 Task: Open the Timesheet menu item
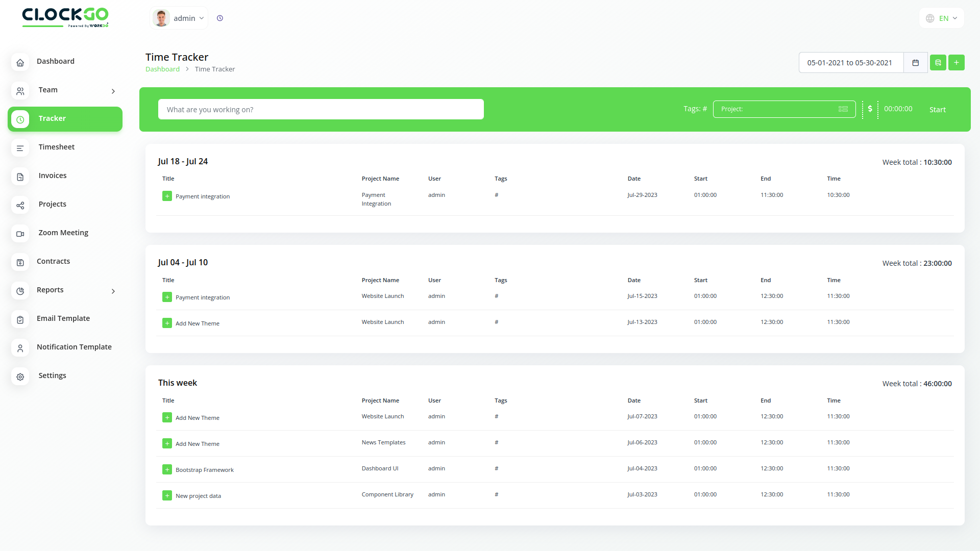tap(56, 147)
